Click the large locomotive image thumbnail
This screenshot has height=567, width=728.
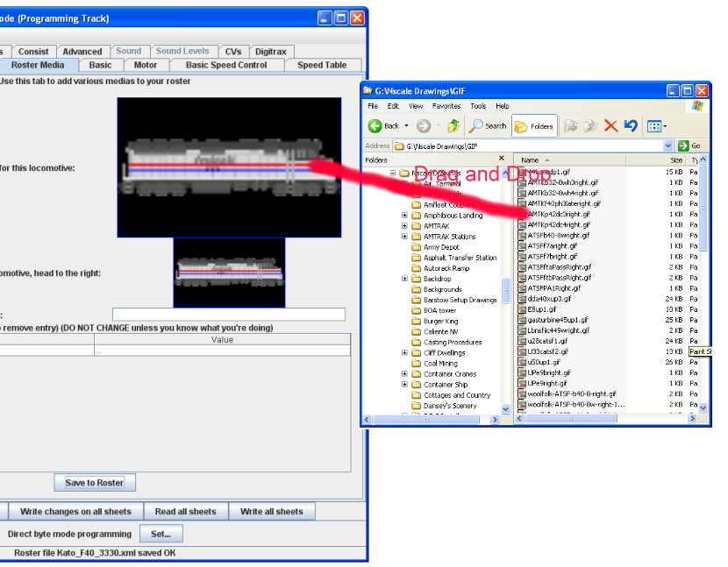pos(229,167)
